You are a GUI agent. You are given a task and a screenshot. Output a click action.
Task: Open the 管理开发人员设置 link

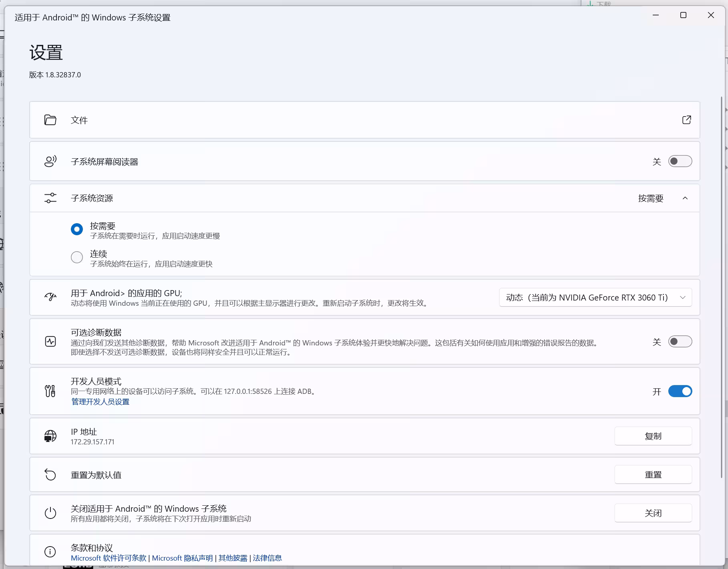coord(100,402)
